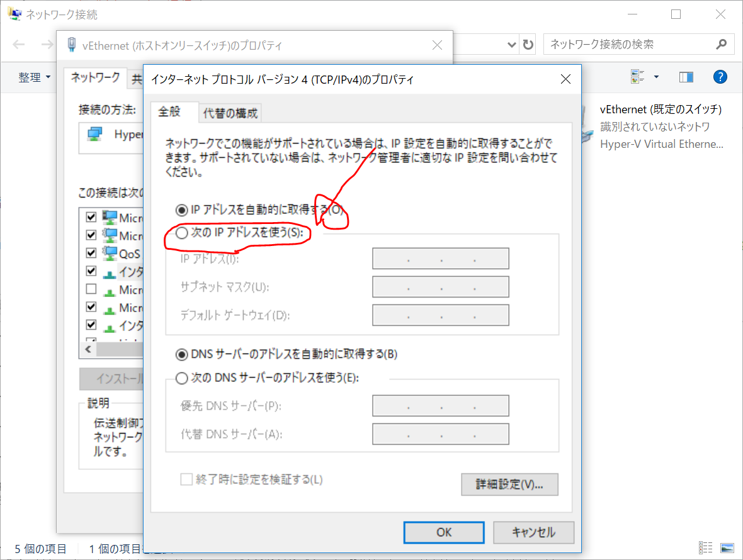Image resolution: width=743 pixels, height=560 pixels.
Task: Uncheck the QoS item checkbox
Action: pos(91,253)
